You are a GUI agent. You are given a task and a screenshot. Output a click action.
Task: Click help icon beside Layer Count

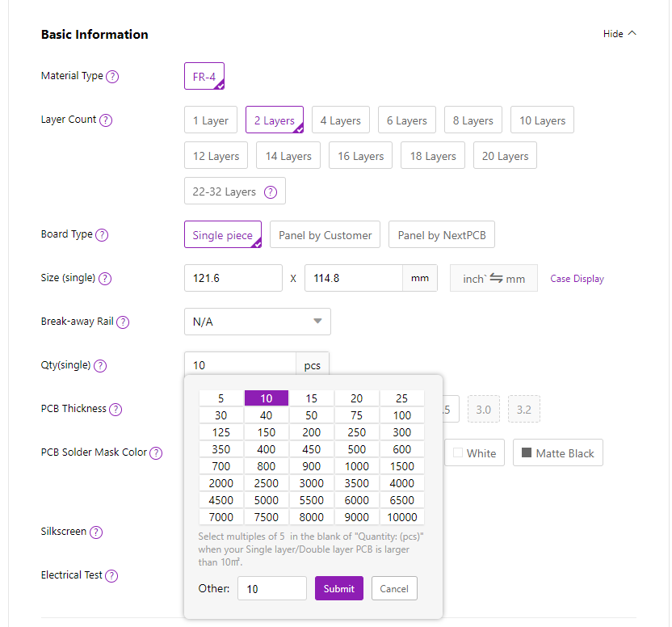coord(106,120)
